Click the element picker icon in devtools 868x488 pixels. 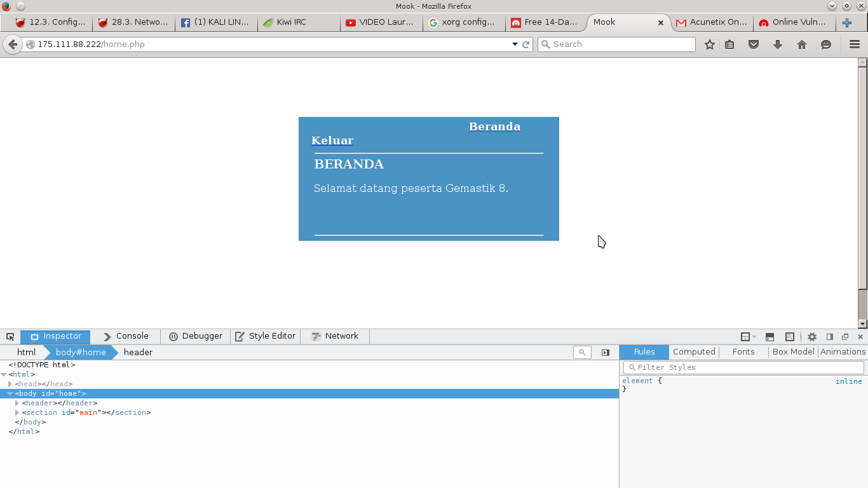click(x=10, y=337)
